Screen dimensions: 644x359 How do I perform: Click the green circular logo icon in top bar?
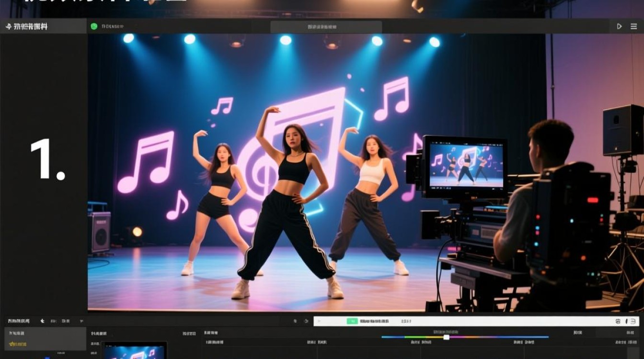(x=94, y=26)
